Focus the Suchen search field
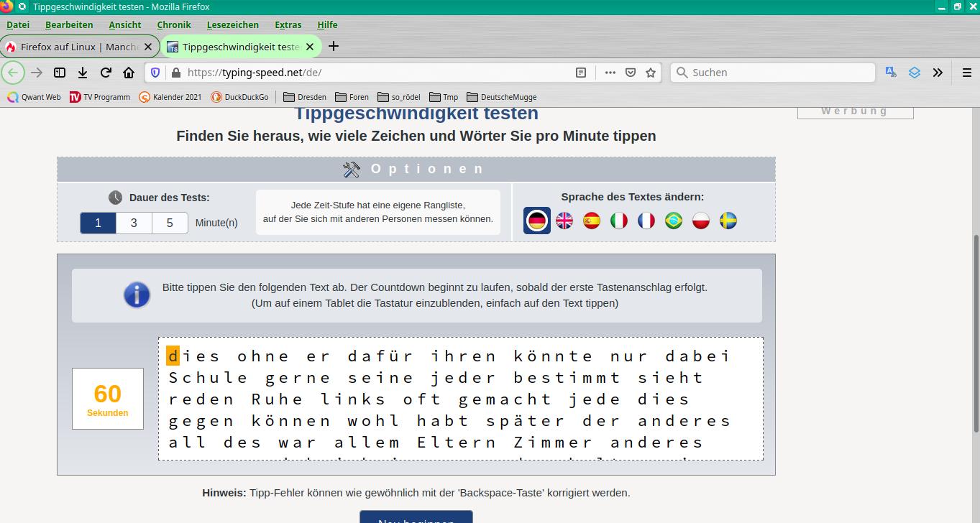 [x=773, y=73]
